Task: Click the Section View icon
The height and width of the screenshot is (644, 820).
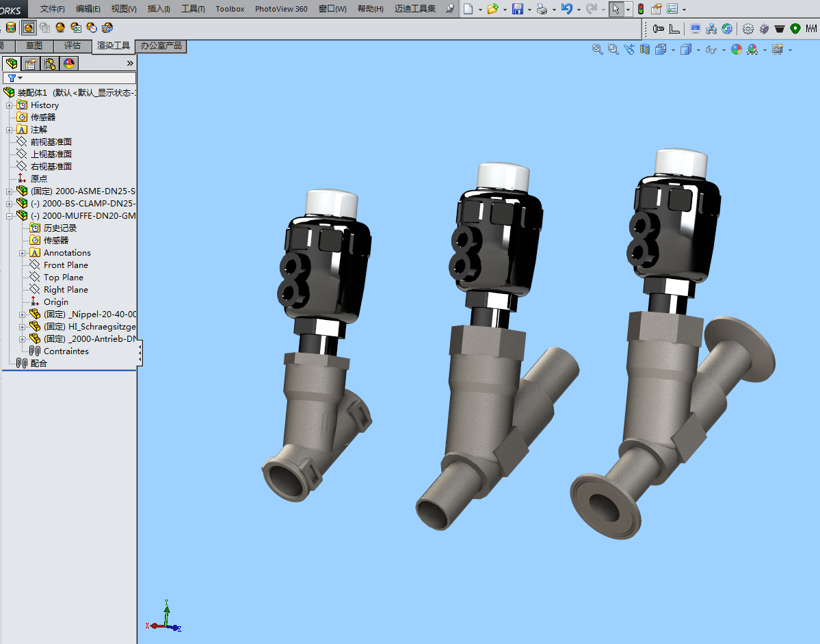Action: tap(644, 49)
